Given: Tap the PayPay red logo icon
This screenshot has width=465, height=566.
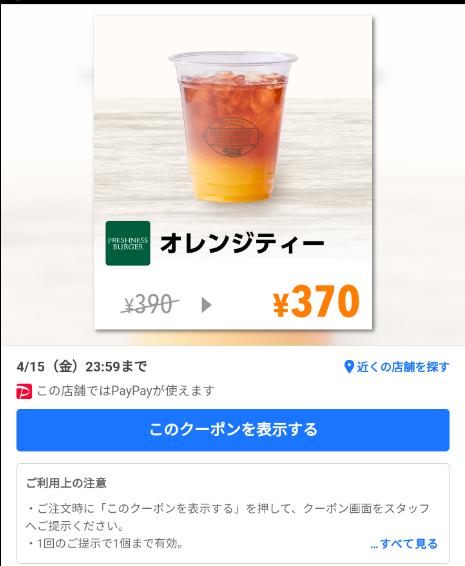Looking at the screenshot, I should click(24, 392).
